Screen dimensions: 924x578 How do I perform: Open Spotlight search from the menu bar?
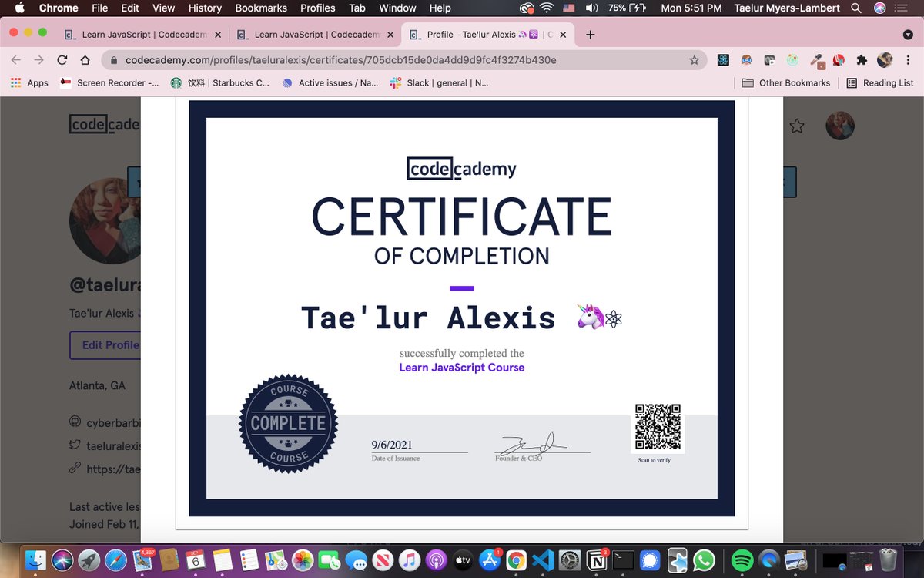(855, 8)
